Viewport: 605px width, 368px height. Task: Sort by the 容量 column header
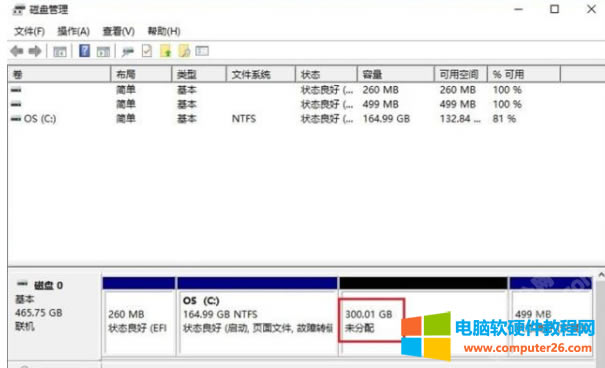[x=395, y=74]
